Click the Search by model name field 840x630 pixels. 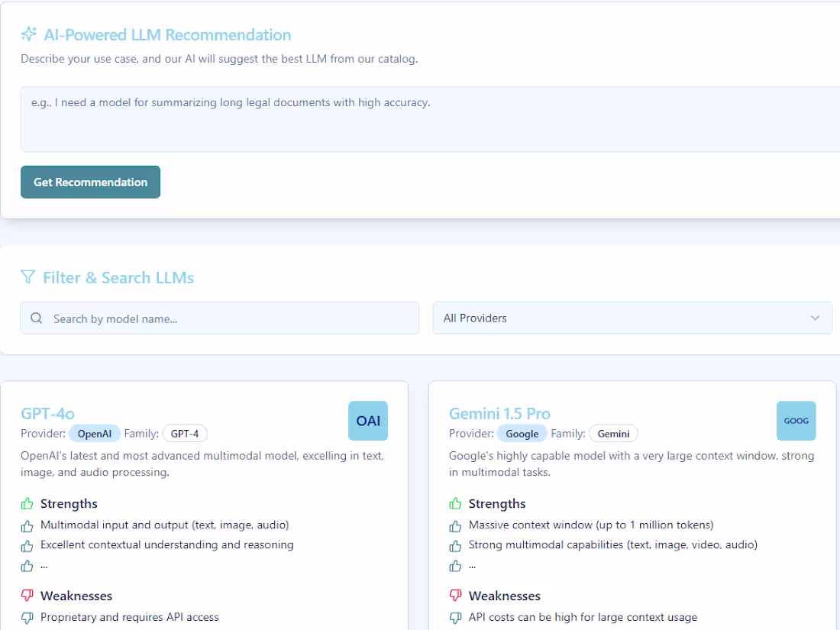tap(219, 318)
